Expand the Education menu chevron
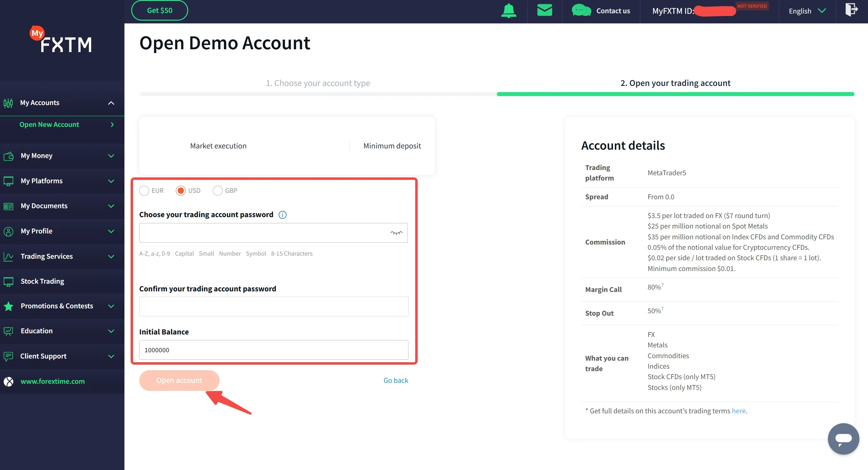Image resolution: width=868 pixels, height=470 pixels. tap(111, 331)
